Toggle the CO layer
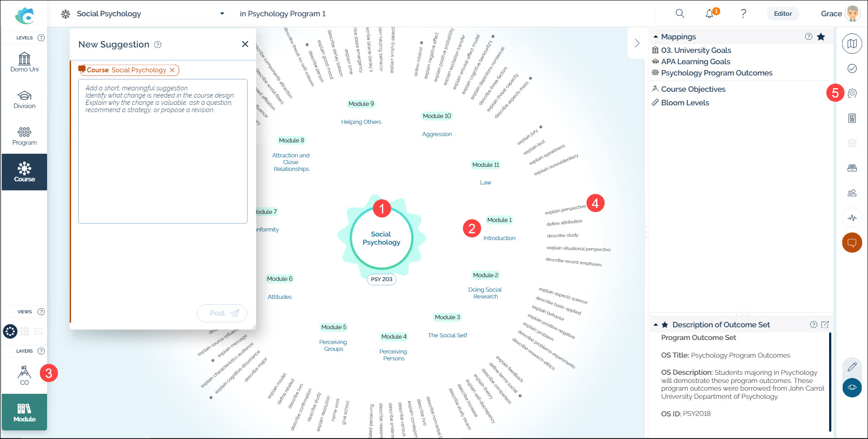This screenshot has width=868, height=439. point(24,375)
